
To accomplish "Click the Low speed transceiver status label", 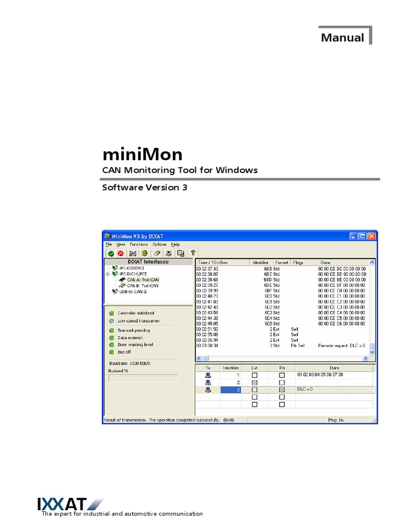I will click(x=138, y=321).
